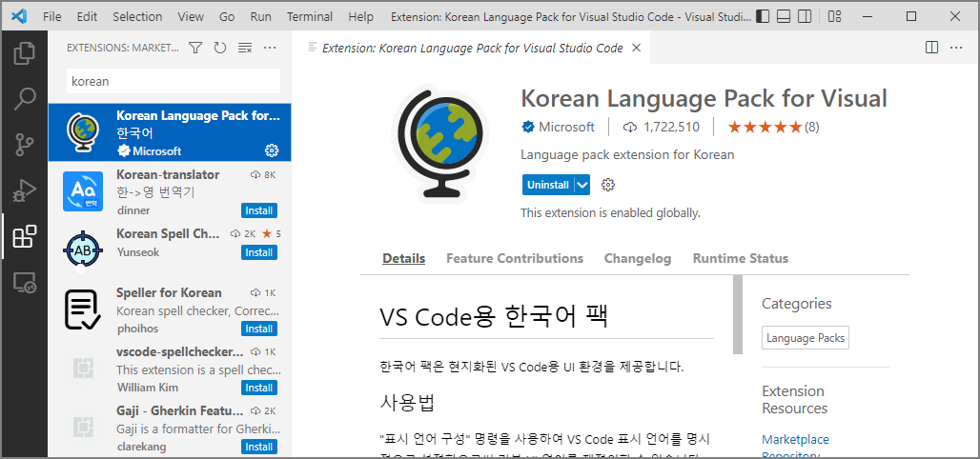Install the Korean-translator extension

[x=258, y=210]
